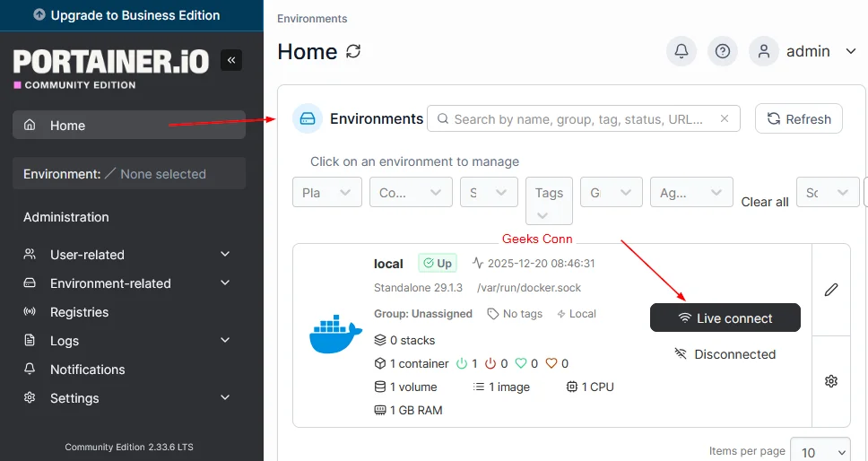Open the help question mark icon
Screen dimensions: 868x461
point(722,51)
